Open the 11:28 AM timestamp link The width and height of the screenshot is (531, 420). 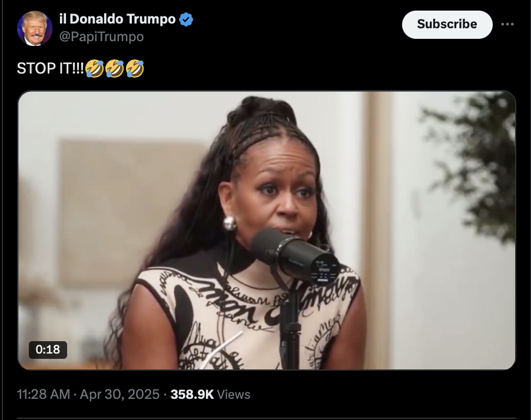44,395
